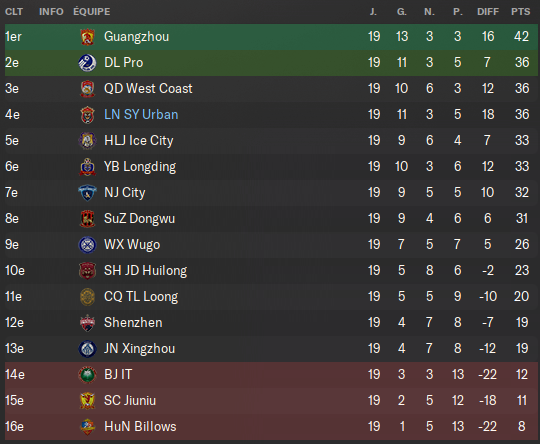Click the DL Pro club badge

tap(87, 63)
